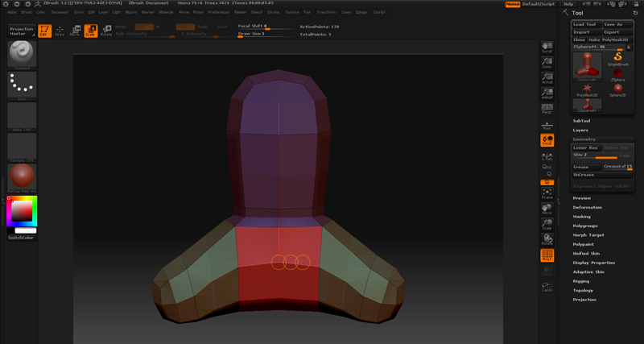Toggle PolyF polyframe display
The width and height of the screenshot is (644, 344).
coord(547,256)
